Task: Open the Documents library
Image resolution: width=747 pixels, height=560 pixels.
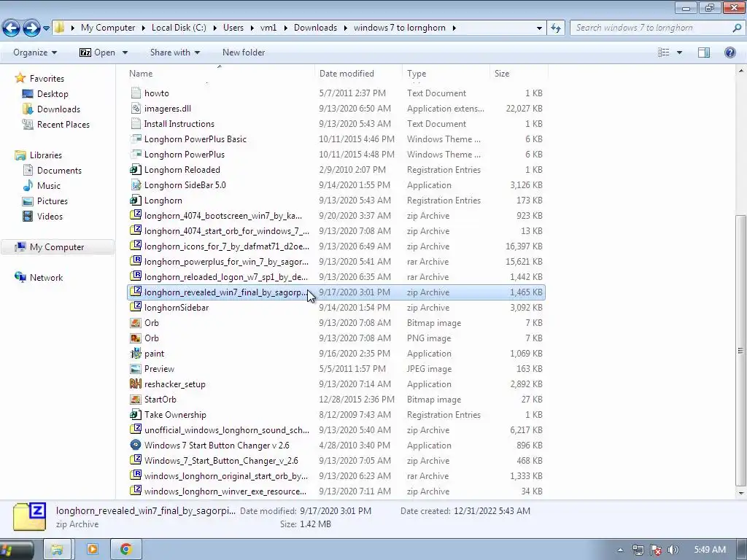Action: click(x=59, y=171)
